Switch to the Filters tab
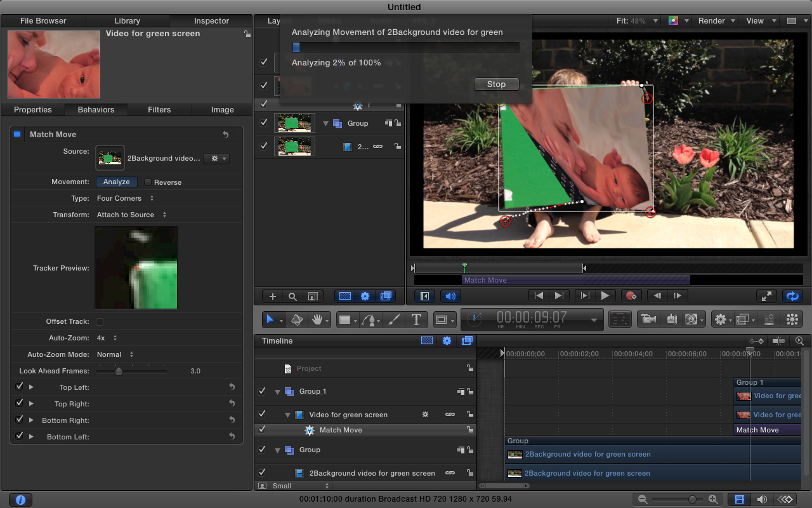This screenshot has height=508, width=812. (x=159, y=110)
